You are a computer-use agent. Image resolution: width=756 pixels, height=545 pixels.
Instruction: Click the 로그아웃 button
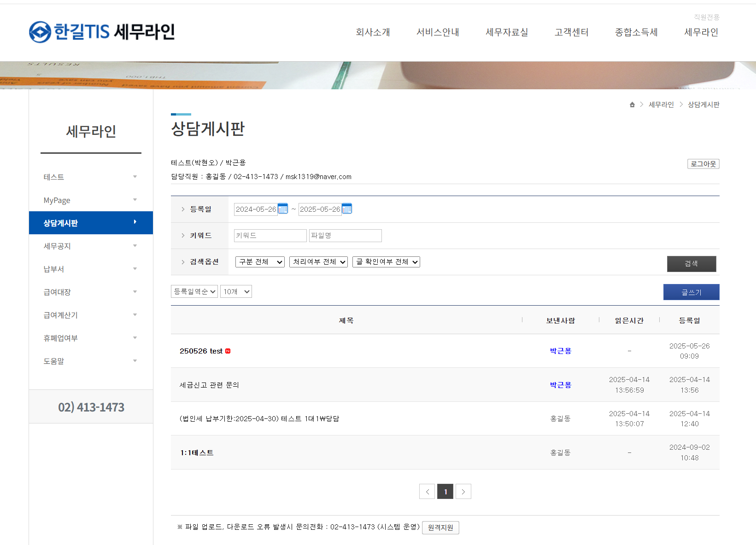703,164
